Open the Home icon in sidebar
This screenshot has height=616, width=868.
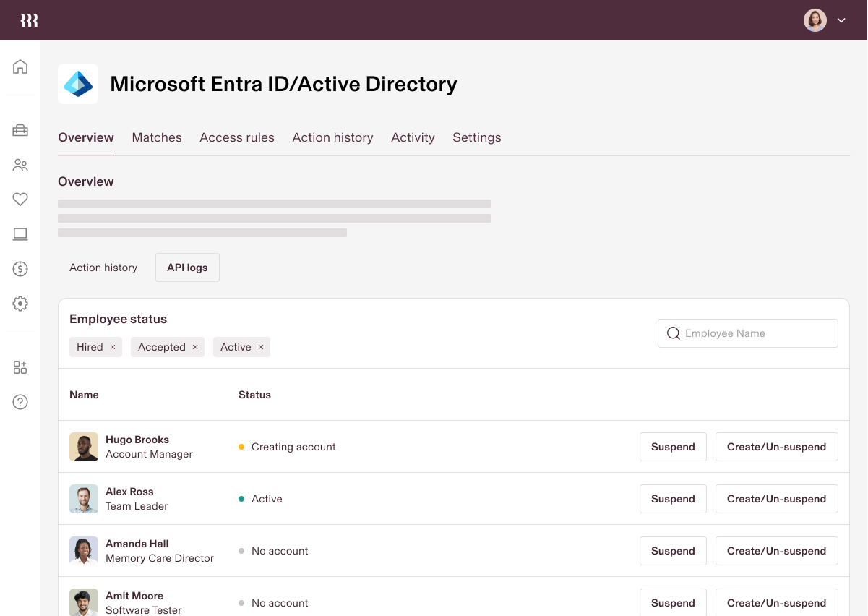(20, 67)
